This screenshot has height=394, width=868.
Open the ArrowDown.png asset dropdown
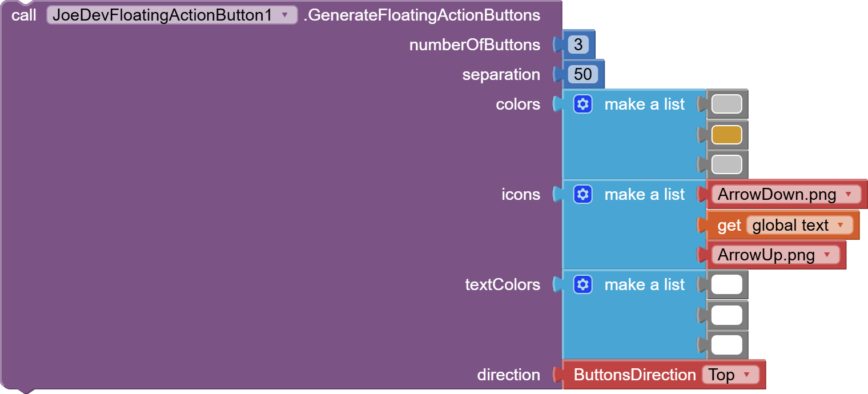click(x=848, y=195)
